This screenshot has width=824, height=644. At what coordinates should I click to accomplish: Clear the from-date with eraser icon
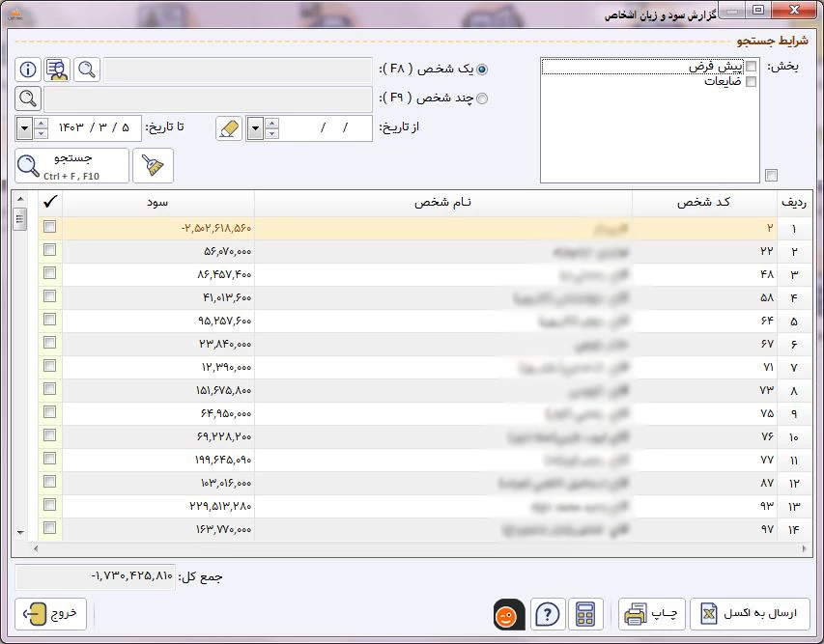(229, 128)
